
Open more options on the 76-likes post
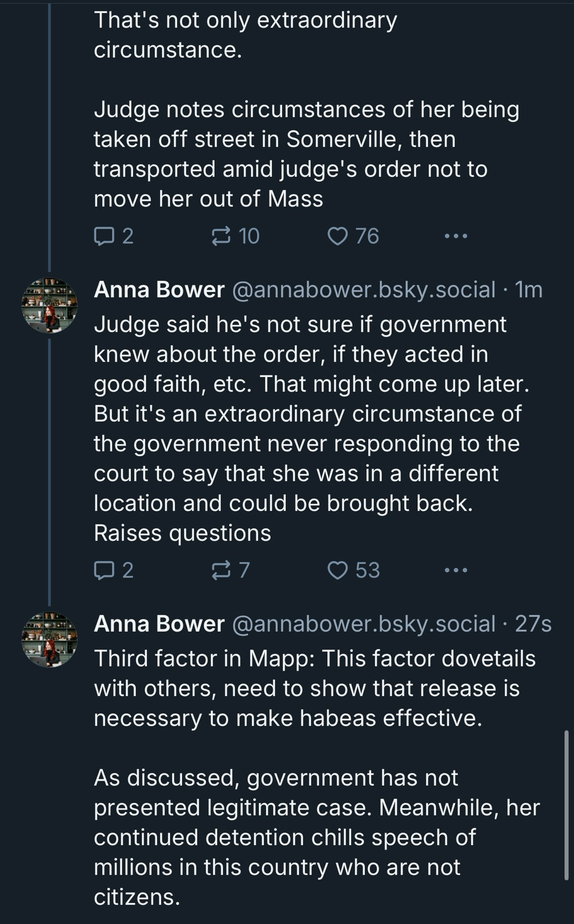pyautogui.click(x=455, y=236)
